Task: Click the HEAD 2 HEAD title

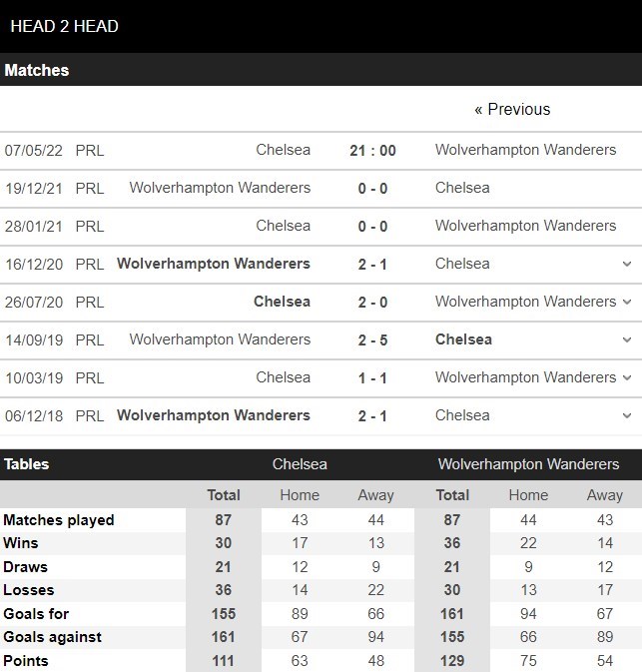Action: coord(64,26)
